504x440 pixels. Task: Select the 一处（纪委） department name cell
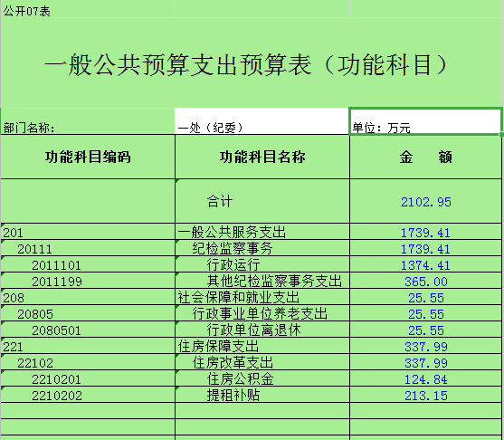(x=262, y=121)
